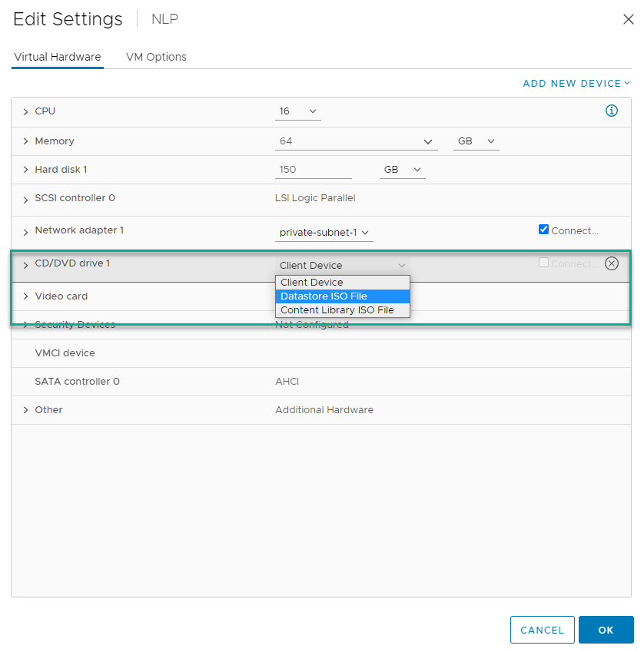The width and height of the screenshot is (644, 652).
Task: Expand the CPU settings row
Action: click(x=25, y=112)
